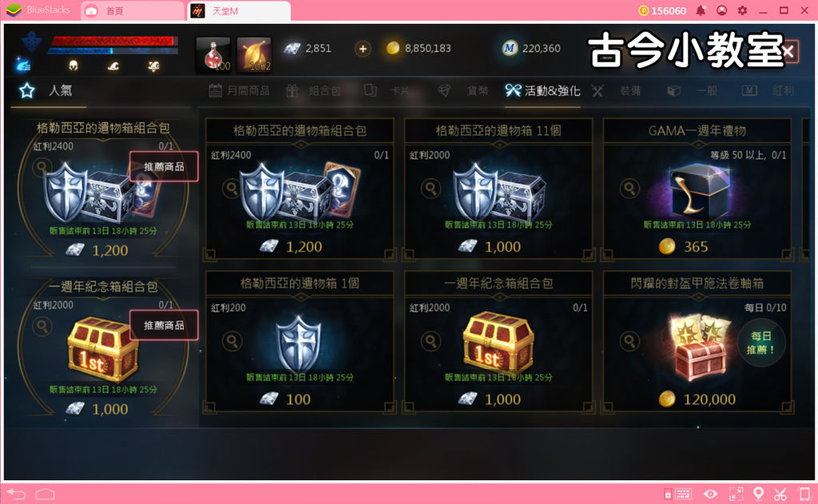Open BlueStacks settings gear
The image size is (818, 504).
(x=742, y=10)
